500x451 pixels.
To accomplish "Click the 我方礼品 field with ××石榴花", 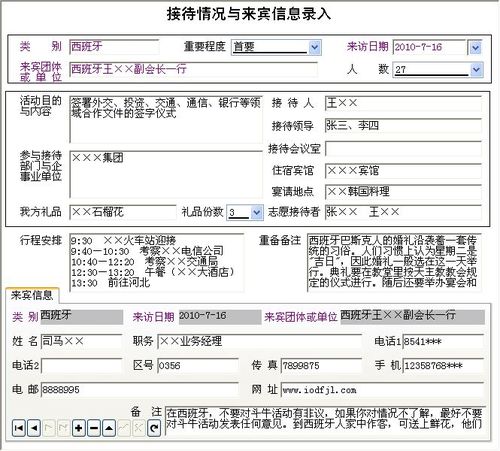I will click(123, 212).
